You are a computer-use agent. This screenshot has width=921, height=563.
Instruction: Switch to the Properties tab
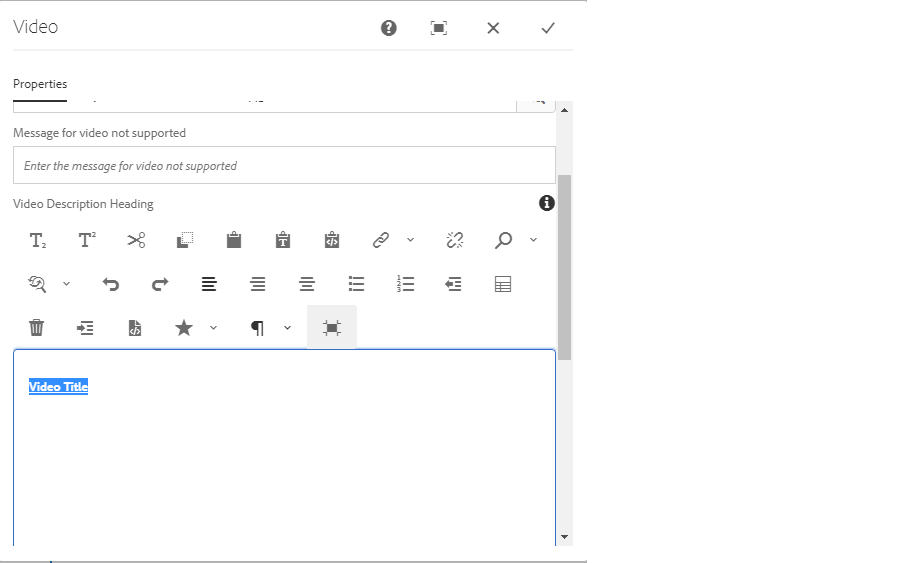tap(40, 85)
